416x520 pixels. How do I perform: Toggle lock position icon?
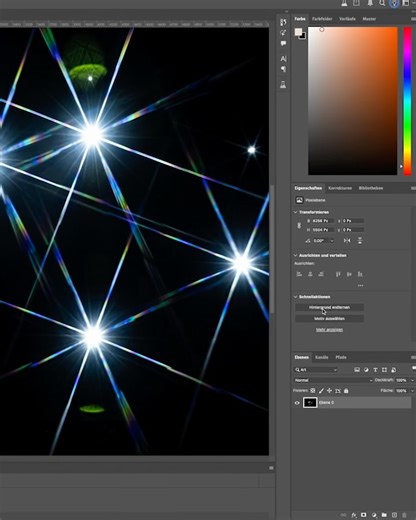coord(329,390)
